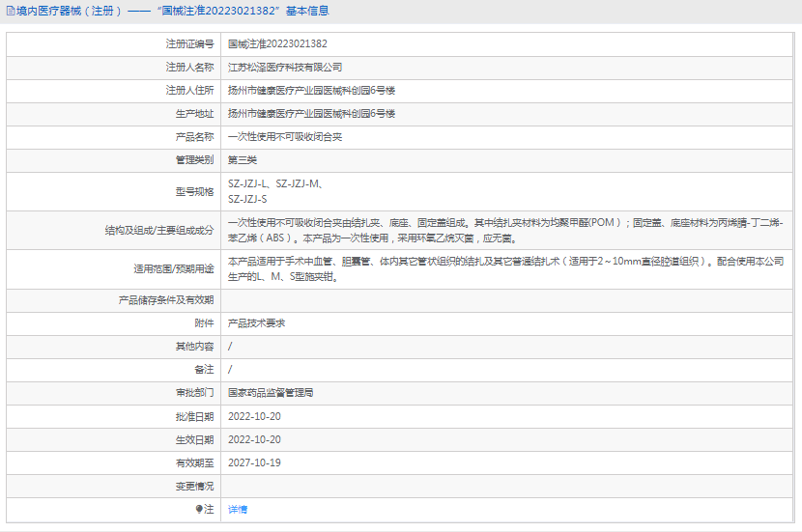Click the 备注 label

[204, 370]
